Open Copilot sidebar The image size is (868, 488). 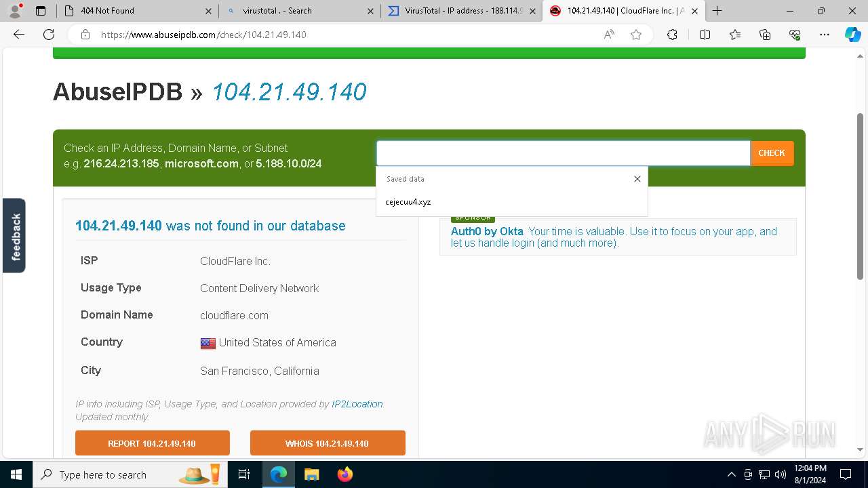point(853,35)
